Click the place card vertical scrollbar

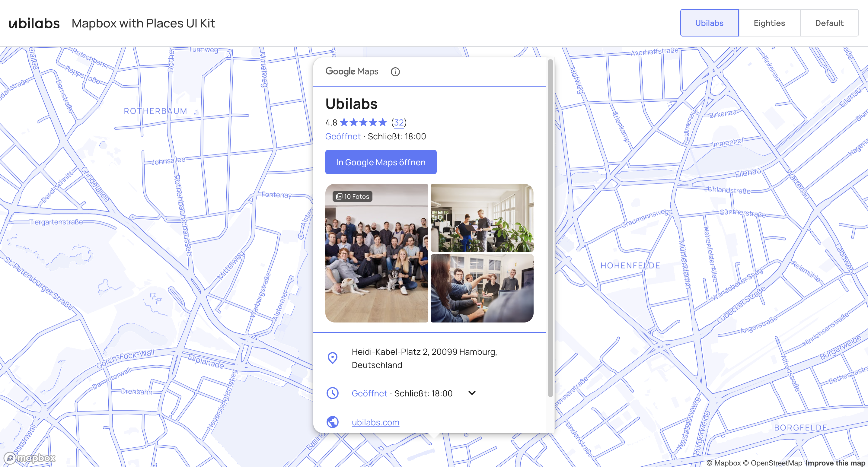coord(550,228)
